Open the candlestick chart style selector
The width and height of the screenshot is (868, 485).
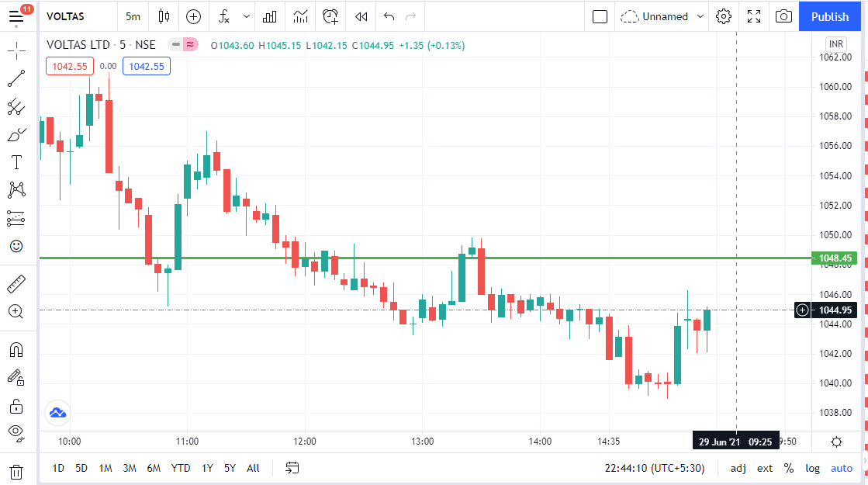pyautogui.click(x=163, y=16)
